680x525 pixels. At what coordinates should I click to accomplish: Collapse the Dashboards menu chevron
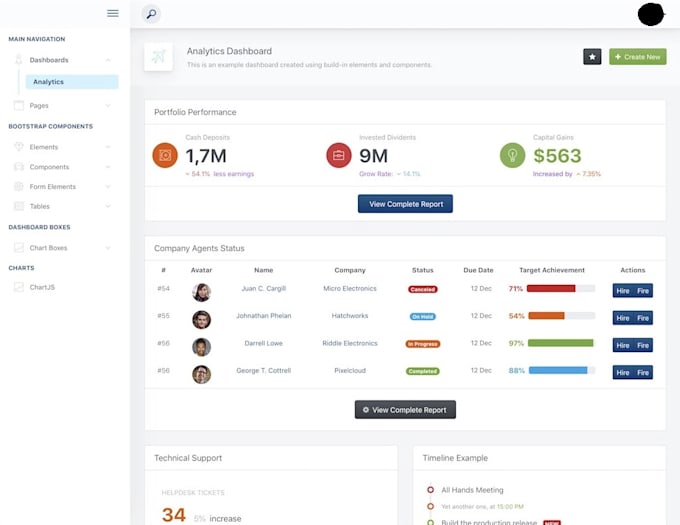tap(108, 60)
